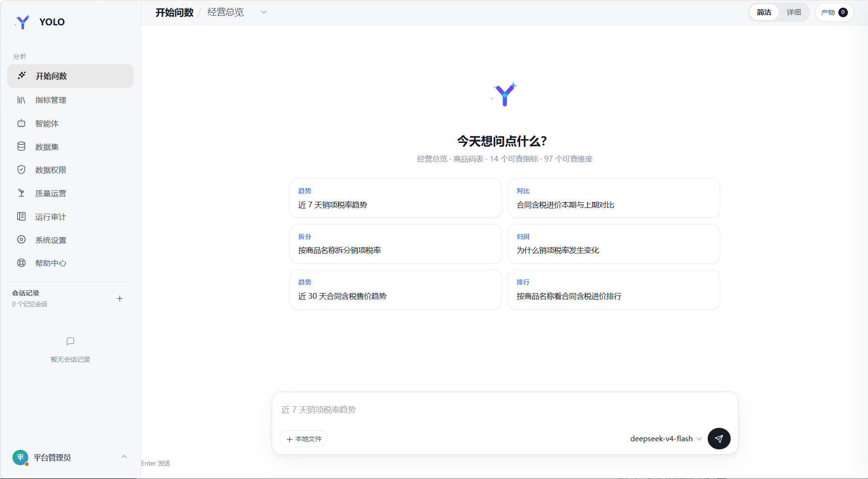Click the database icon beside 数据集
This screenshot has height=479, width=868.
click(x=22, y=146)
